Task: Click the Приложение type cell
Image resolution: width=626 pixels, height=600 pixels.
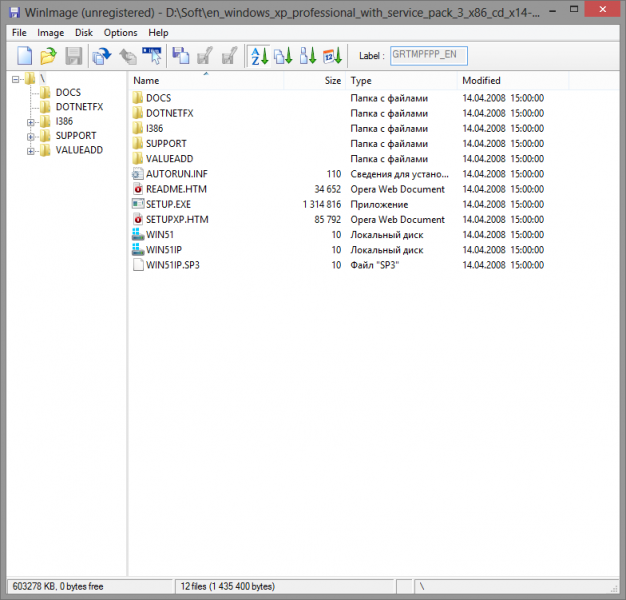Action: (379, 204)
